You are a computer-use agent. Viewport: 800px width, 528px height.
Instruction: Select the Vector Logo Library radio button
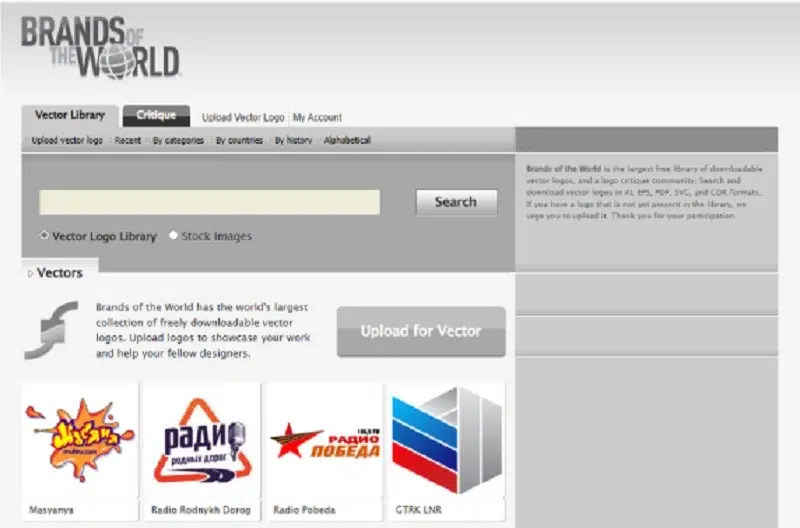click(44, 235)
